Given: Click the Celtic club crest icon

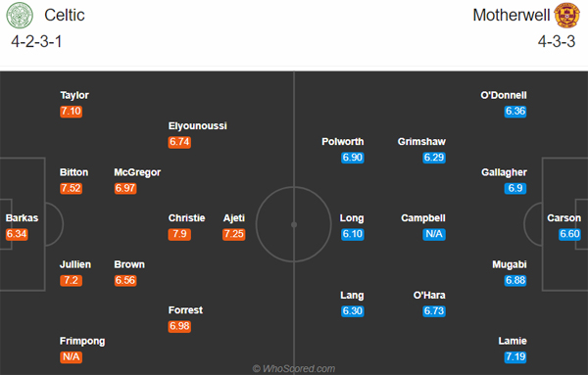Looking at the screenshot, I should pos(20,16).
